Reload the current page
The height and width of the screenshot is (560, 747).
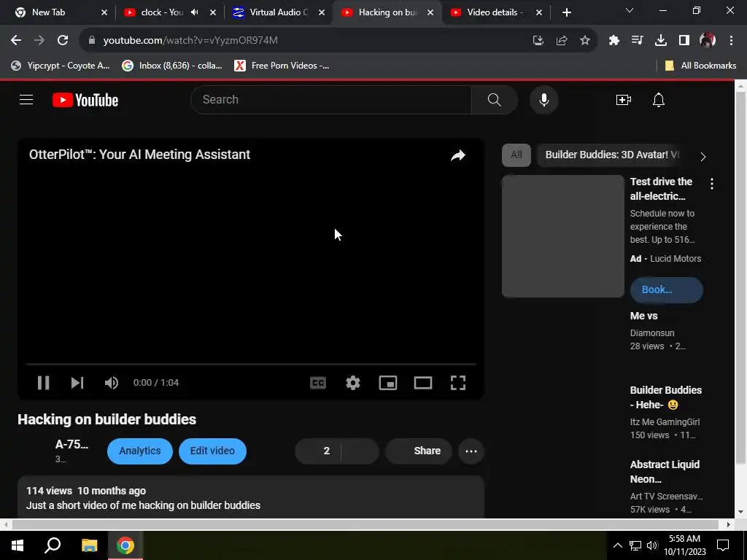63,41
